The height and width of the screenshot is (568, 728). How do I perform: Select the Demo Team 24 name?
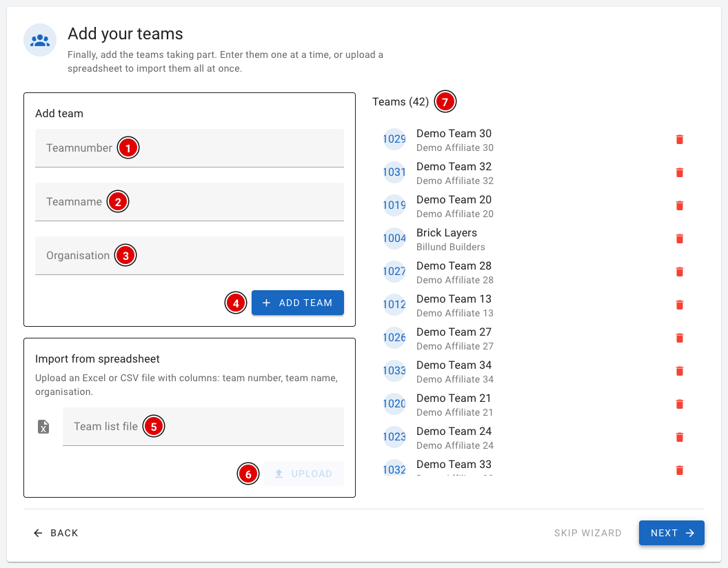(454, 432)
